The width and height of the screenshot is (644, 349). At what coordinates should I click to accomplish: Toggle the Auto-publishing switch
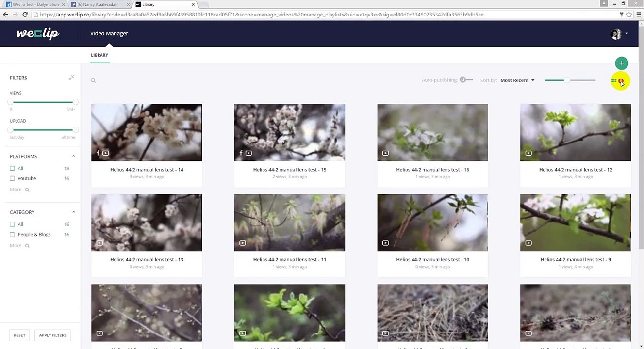466,80
